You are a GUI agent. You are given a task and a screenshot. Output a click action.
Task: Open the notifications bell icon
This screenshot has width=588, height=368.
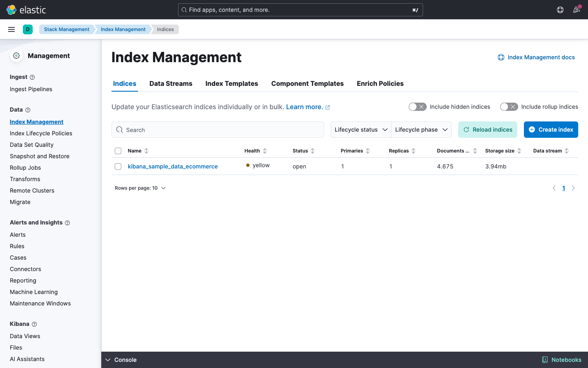pyautogui.click(x=577, y=10)
